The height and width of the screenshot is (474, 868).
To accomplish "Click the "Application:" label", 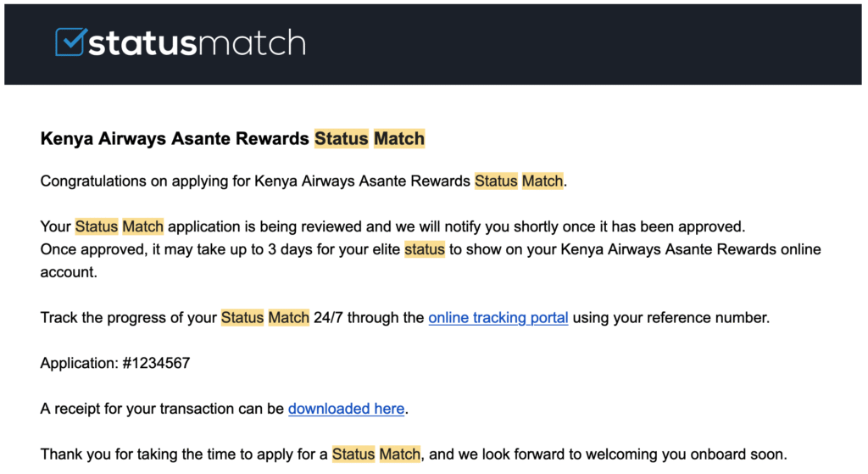I will point(78,363).
